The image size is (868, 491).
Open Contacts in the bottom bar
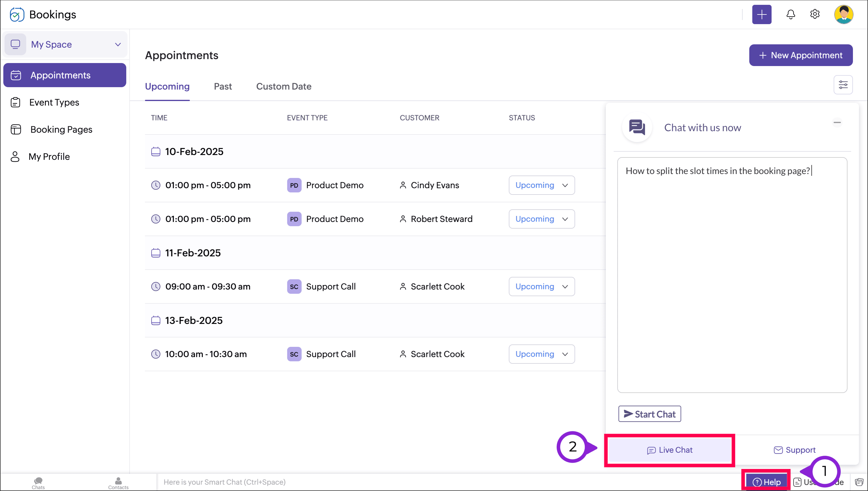click(x=118, y=483)
